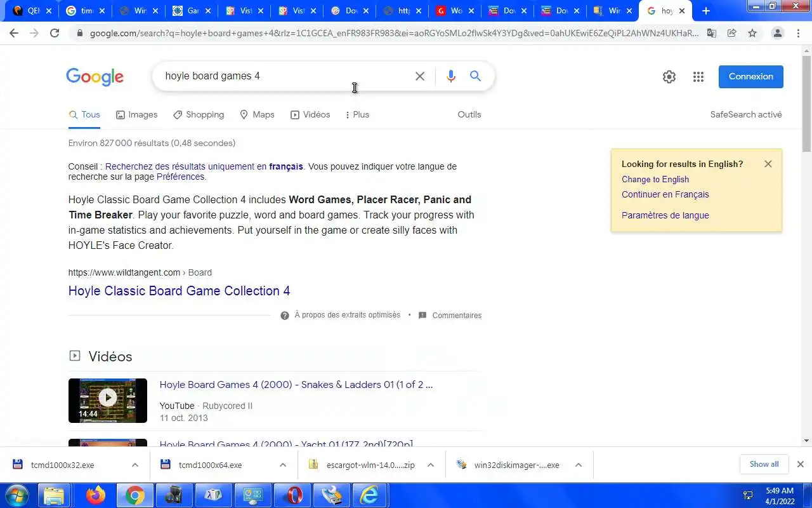
Task: Open the Outils search tools
Action: (469, 114)
